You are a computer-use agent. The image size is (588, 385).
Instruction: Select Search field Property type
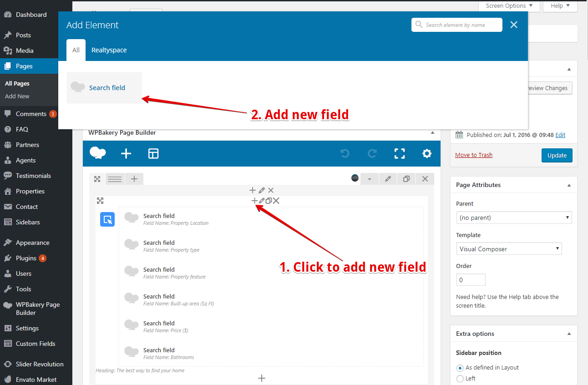click(x=271, y=246)
